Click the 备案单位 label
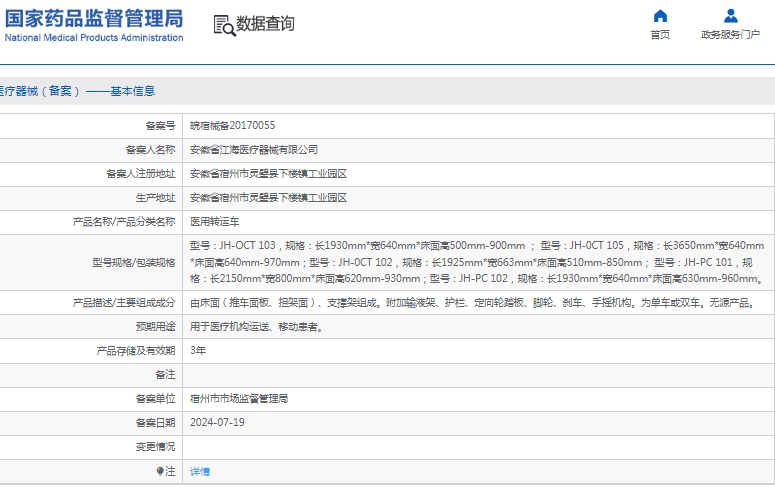775x492 pixels. [155, 399]
